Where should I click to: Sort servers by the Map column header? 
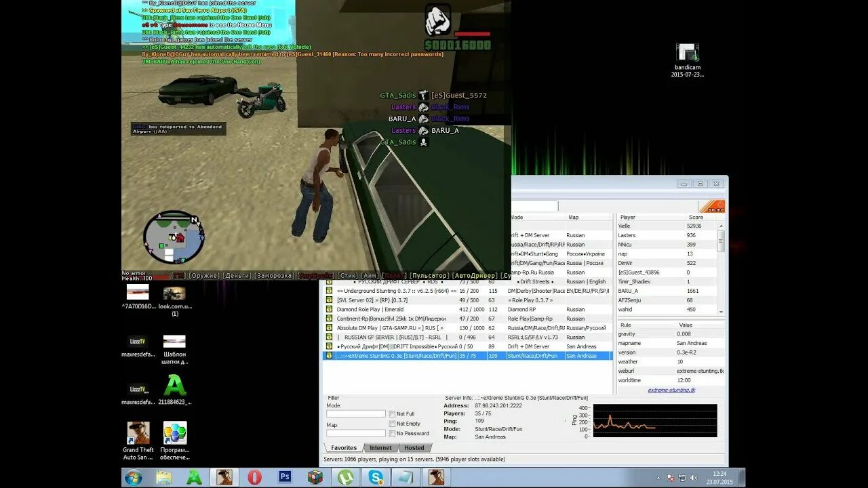[x=587, y=218]
